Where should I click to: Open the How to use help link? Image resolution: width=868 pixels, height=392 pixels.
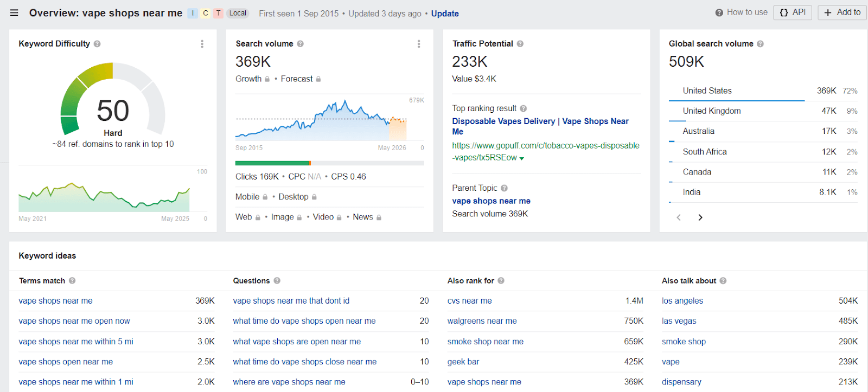[742, 12]
